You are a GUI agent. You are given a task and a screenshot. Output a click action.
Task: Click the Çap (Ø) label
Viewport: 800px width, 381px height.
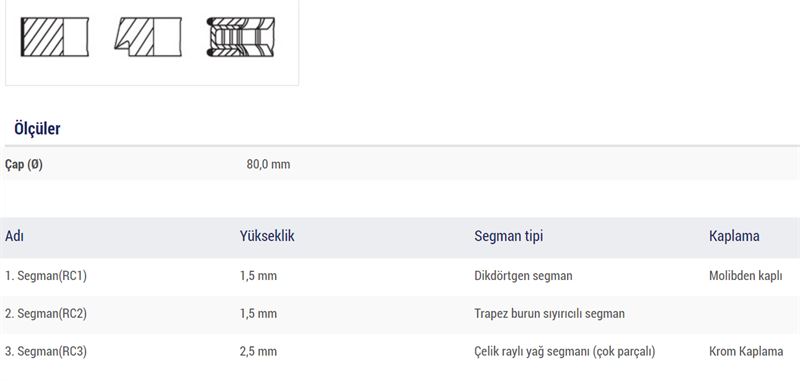click(24, 165)
